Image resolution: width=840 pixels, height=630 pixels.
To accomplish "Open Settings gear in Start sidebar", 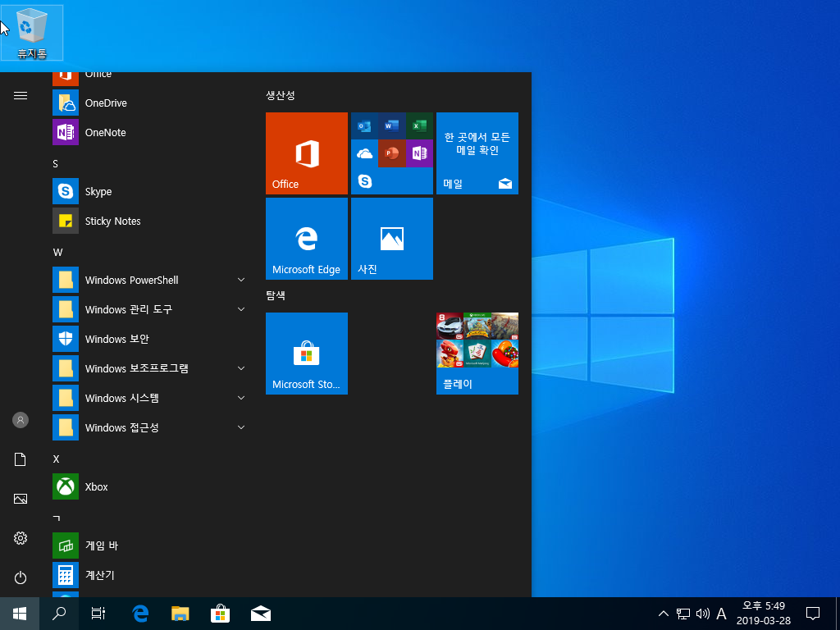I will click(x=21, y=538).
